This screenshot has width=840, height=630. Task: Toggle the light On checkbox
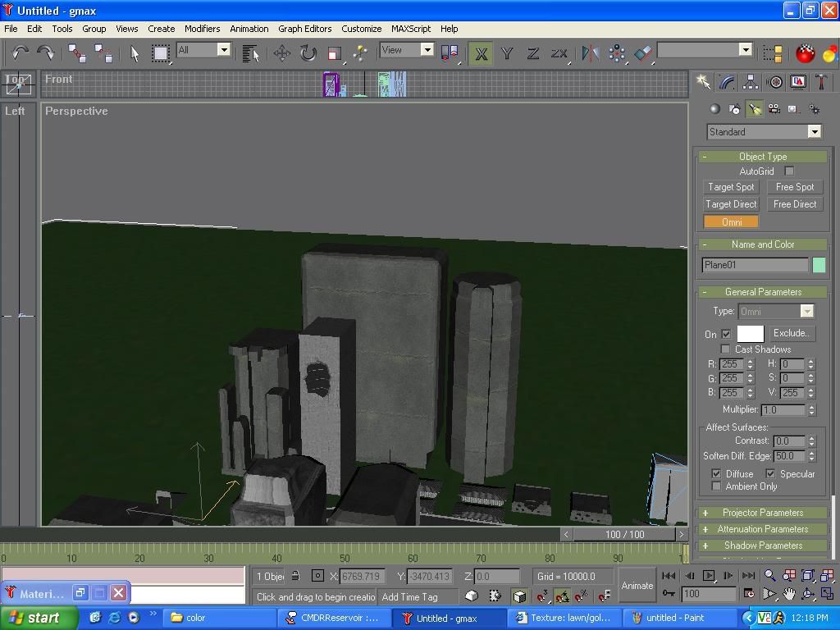coord(726,334)
